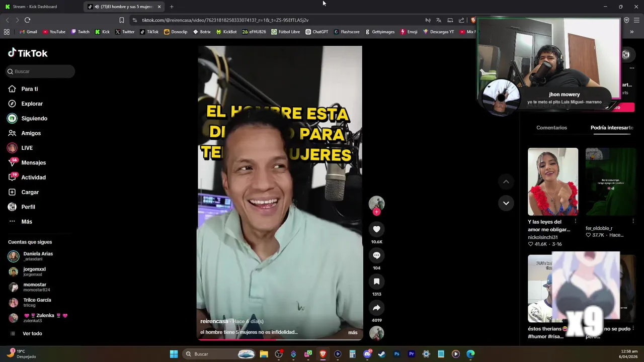The image size is (644, 362).
Task: Open Premiere Pro from the taskbar
Action: 412,354
